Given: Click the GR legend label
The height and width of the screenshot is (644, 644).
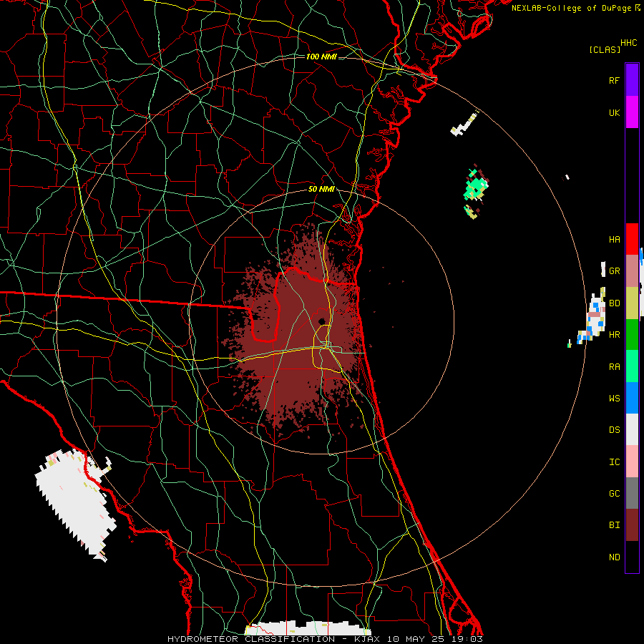Looking at the screenshot, I should pos(614,271).
